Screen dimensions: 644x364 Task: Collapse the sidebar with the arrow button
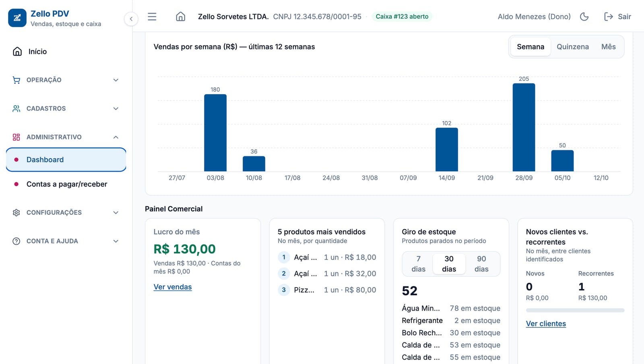click(x=131, y=19)
